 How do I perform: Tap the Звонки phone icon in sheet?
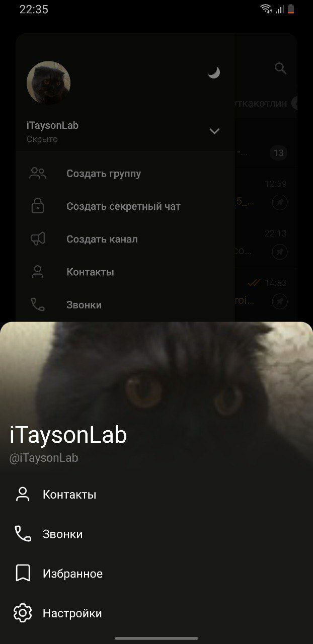click(23, 534)
